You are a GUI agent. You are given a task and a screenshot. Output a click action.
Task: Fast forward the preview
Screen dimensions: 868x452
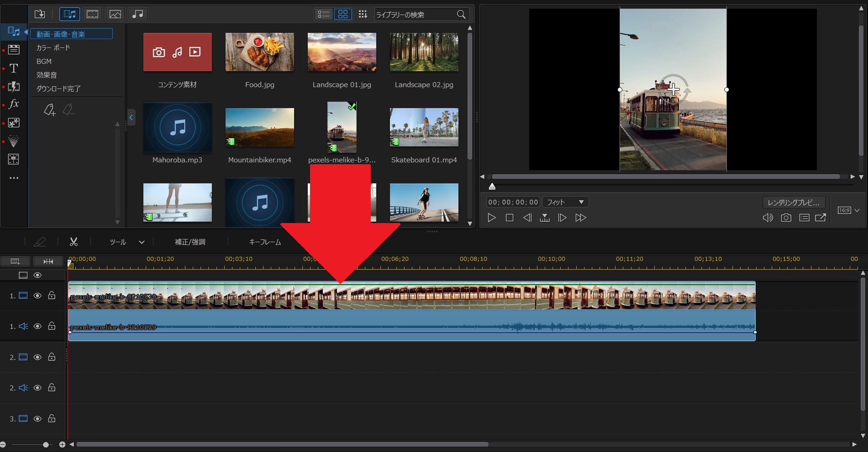pyautogui.click(x=581, y=218)
